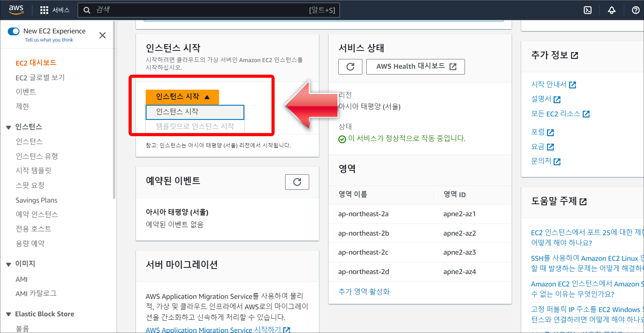The width and height of the screenshot is (644, 333).
Task: Open the help question mark icon
Action: [x=636, y=10]
